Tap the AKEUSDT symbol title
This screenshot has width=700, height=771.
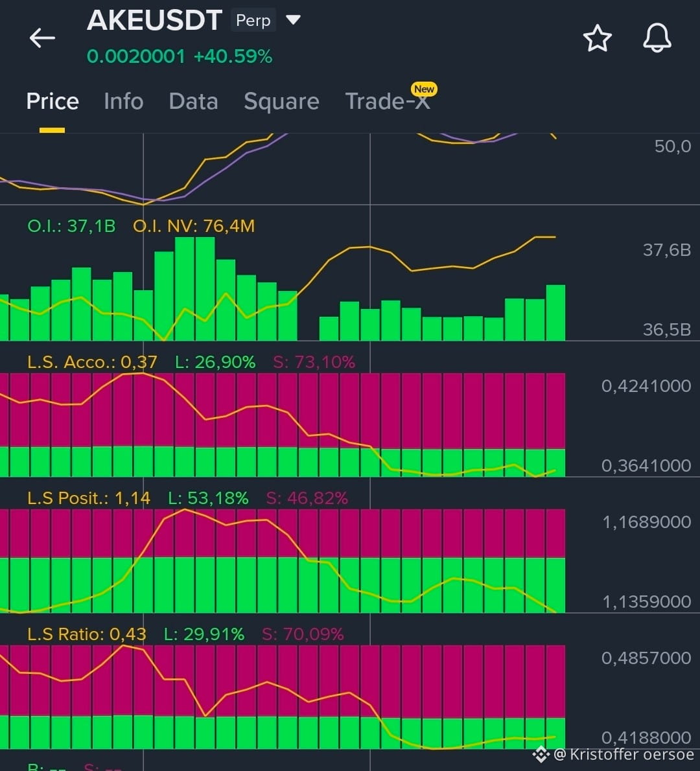(x=154, y=20)
